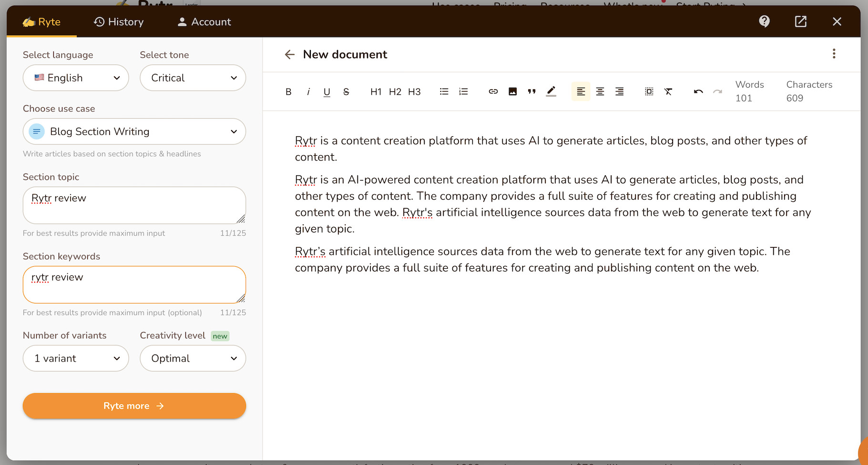Expand the Blog Section Writing use case dropdown
Screen dimensions: 868x465
[134, 131]
